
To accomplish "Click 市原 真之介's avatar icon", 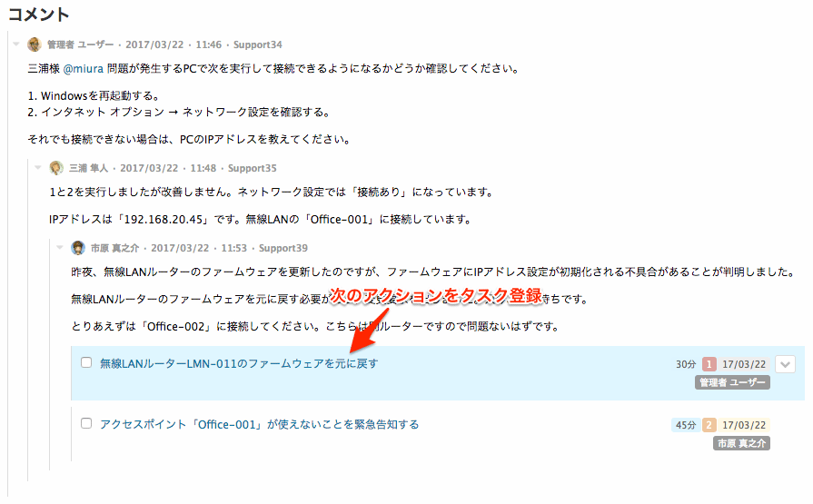I will 78,248.
